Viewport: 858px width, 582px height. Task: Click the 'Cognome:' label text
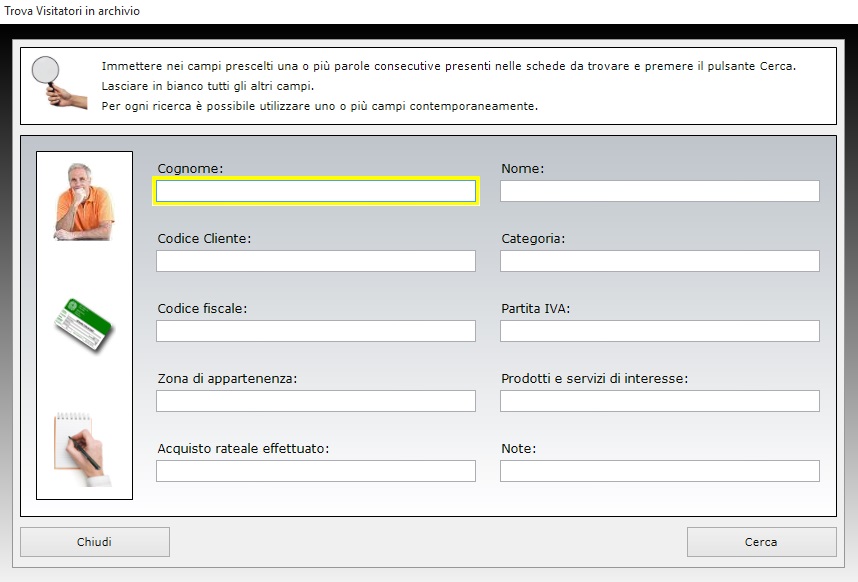coord(190,169)
